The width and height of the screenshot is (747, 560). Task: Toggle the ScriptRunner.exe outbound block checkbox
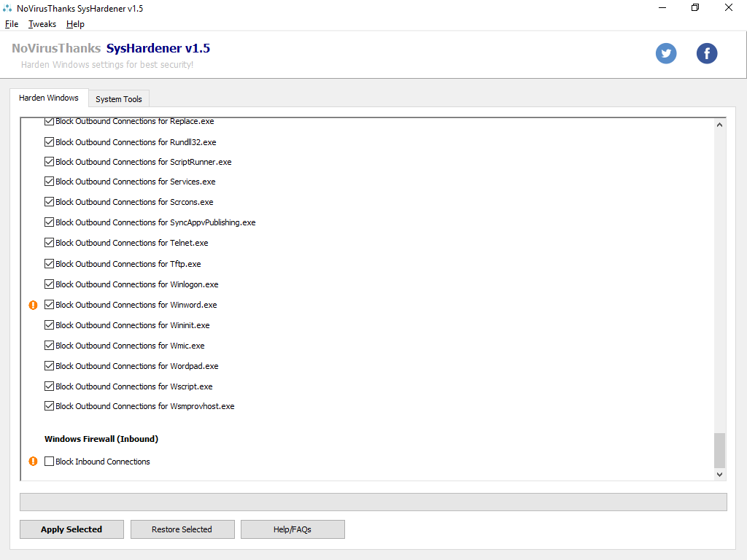[49, 162]
